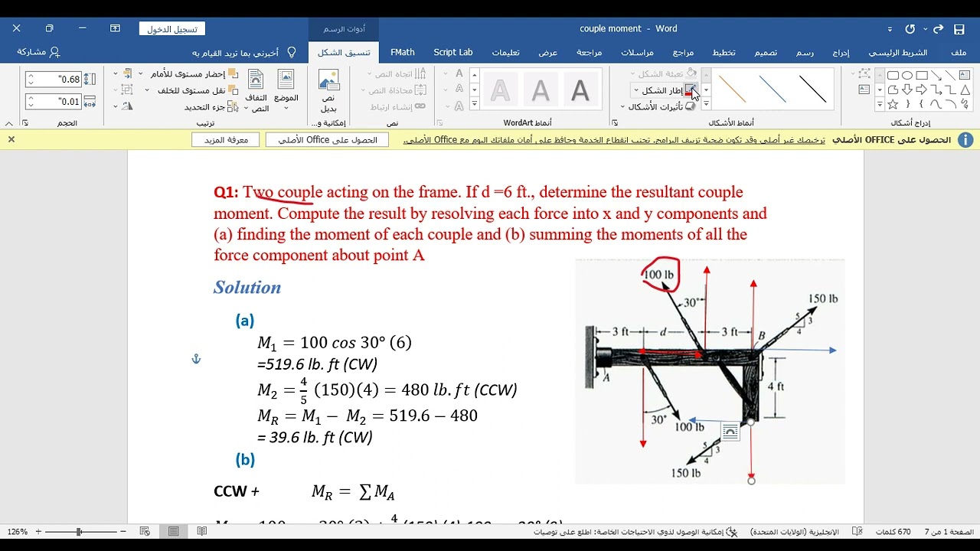Choose the right arrow shape in gallery
This screenshot has height=551, width=980.
point(922,90)
